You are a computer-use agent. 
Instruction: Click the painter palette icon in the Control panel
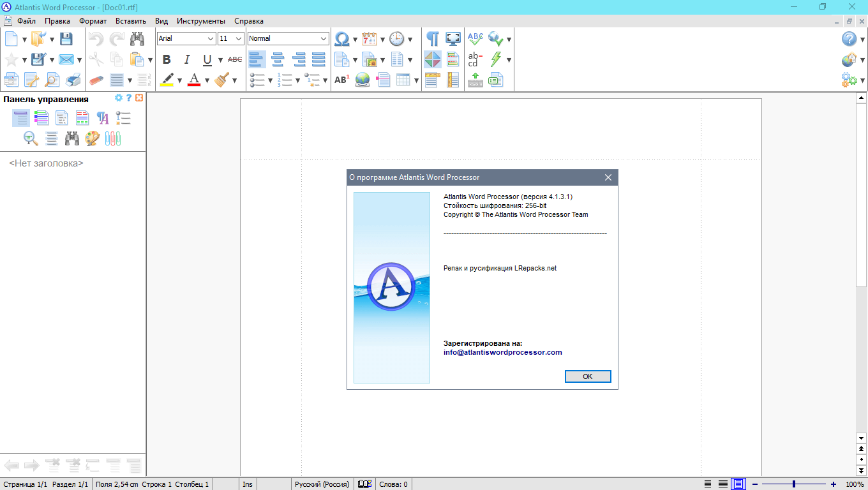(x=93, y=138)
